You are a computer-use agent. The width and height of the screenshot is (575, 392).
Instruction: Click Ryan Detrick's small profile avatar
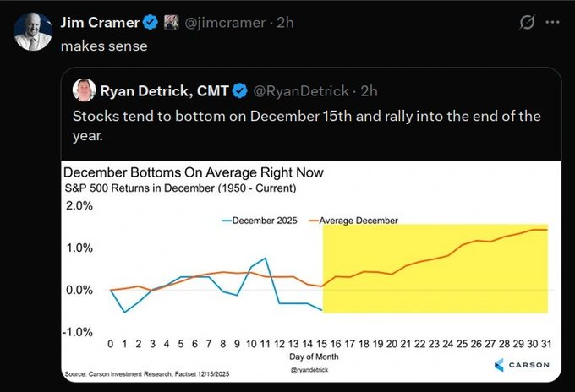[x=85, y=90]
